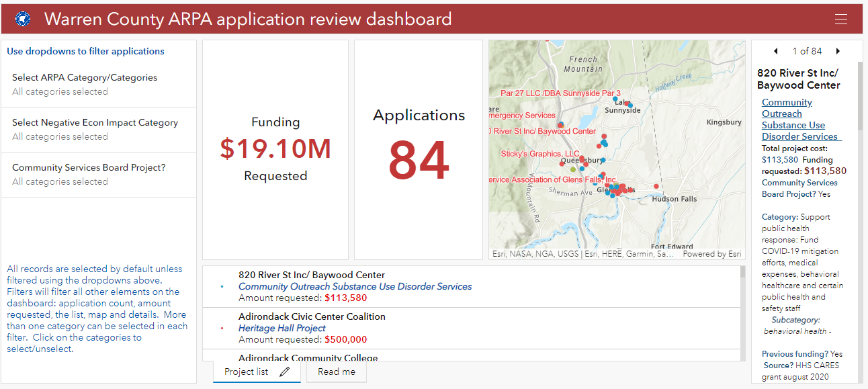The image size is (868, 389).
Task: Click the Warren County logo icon
Action: 23,19
